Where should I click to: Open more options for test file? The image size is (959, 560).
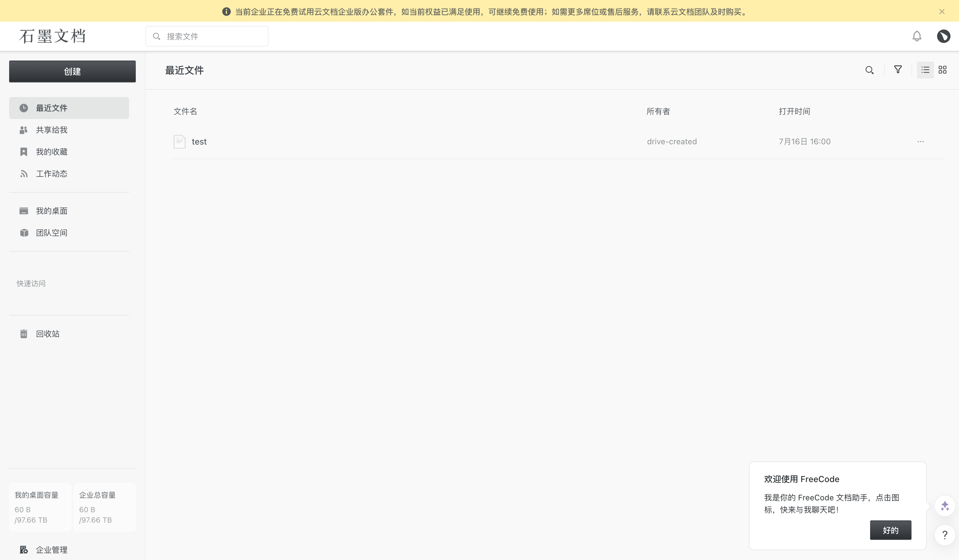click(921, 142)
